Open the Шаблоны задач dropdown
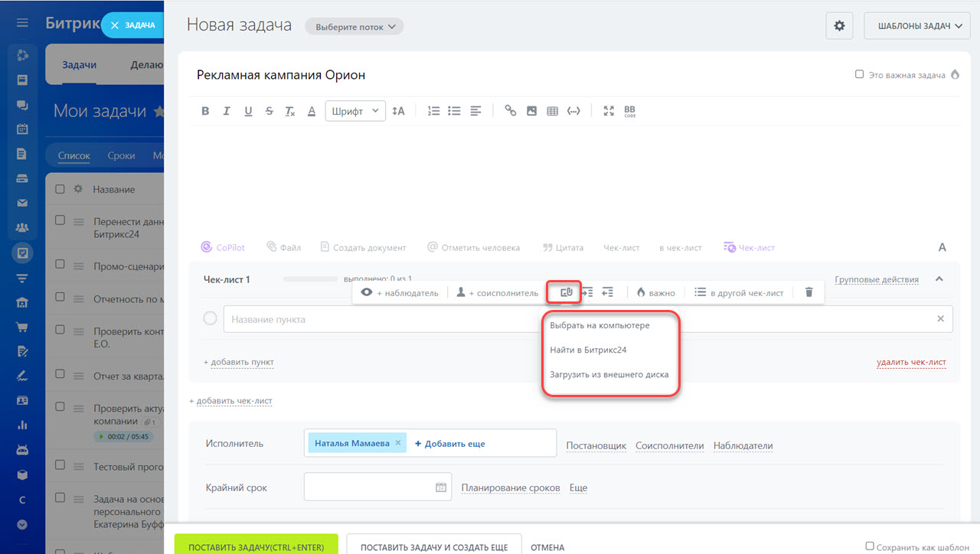Screen dimensions: 980x554 (x=917, y=26)
